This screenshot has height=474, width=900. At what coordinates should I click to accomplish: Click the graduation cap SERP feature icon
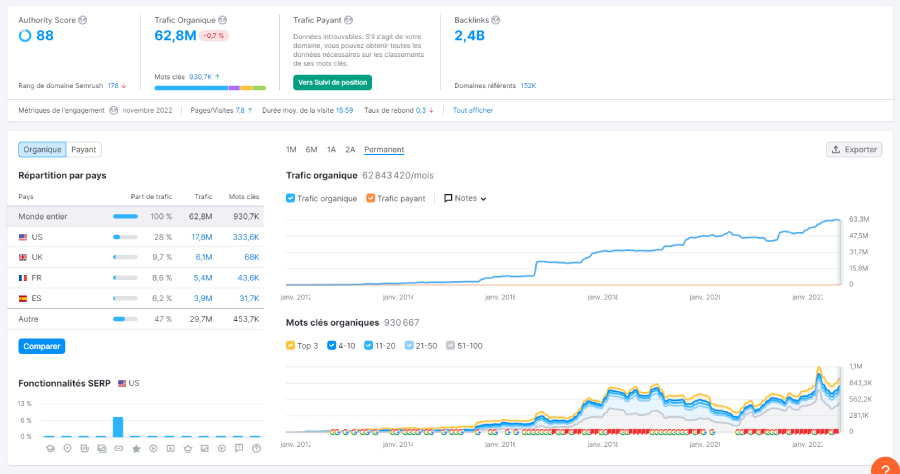point(51,448)
